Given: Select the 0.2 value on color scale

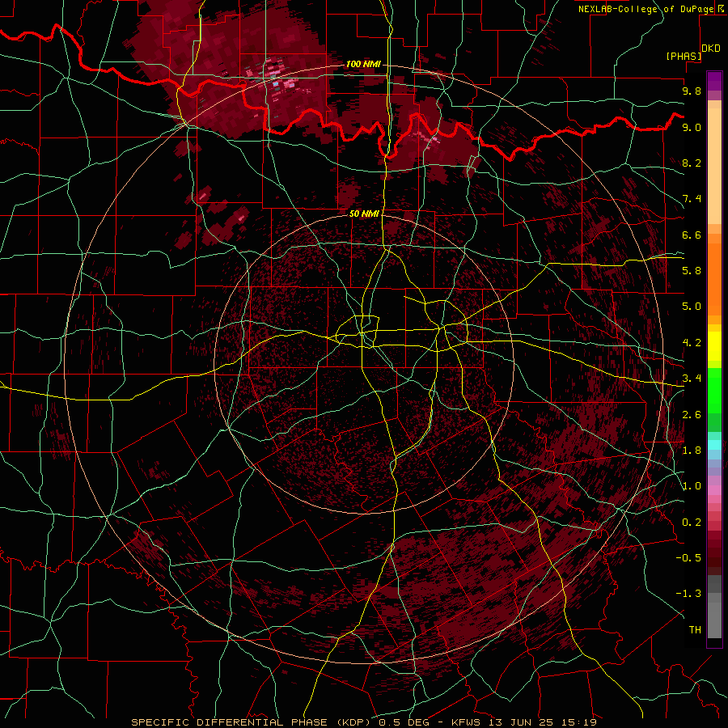Looking at the screenshot, I should (692, 523).
